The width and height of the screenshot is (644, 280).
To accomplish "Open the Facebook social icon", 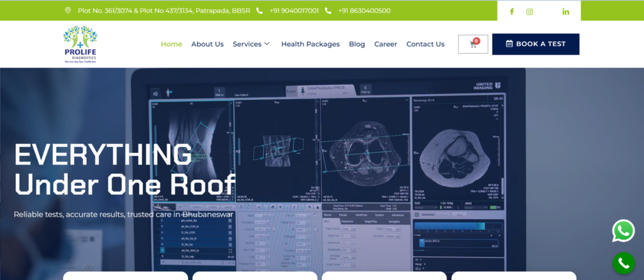I will coord(511,11).
